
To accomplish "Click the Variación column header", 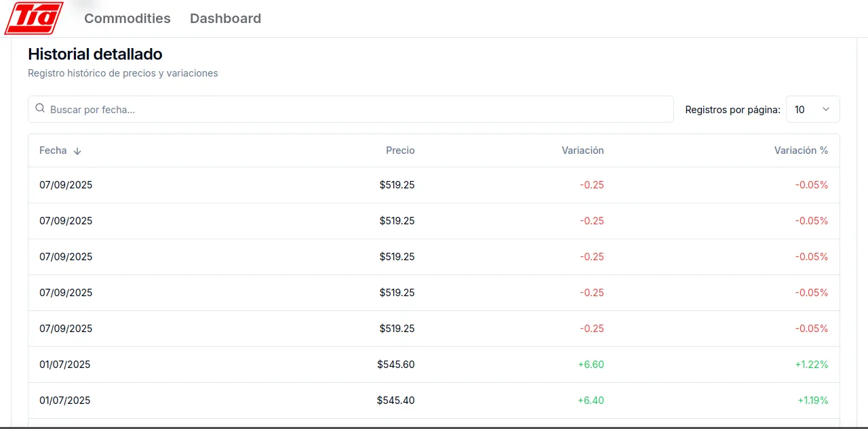I will [583, 150].
